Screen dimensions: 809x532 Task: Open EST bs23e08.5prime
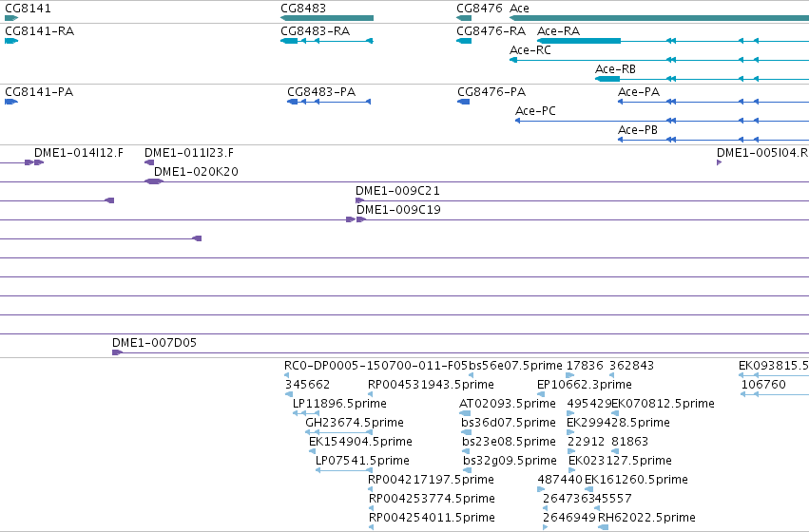tap(509, 442)
